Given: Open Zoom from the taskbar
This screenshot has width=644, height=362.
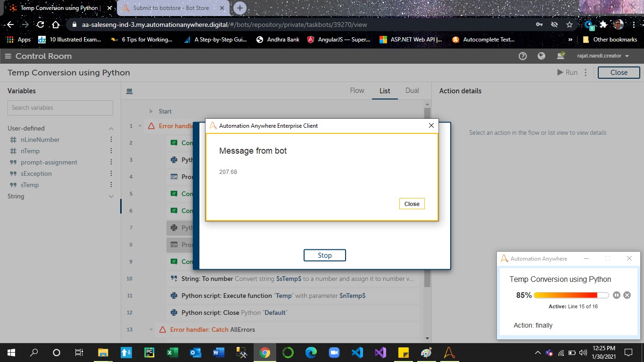Looking at the screenshot, I should [334, 352].
